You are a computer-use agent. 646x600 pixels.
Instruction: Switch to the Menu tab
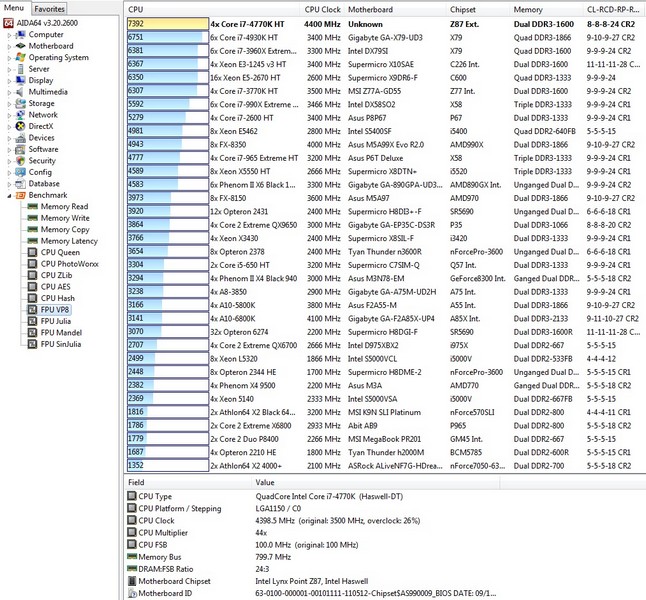(x=14, y=8)
